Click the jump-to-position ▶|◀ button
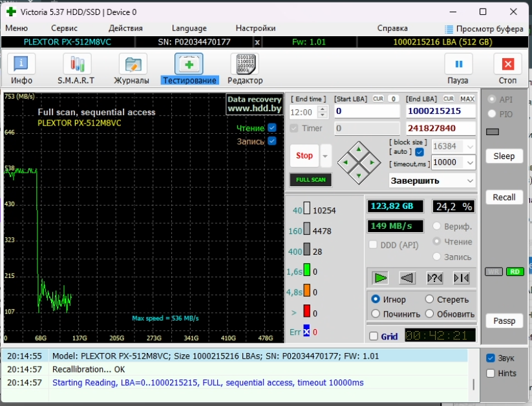The height and width of the screenshot is (406, 532). point(462,278)
